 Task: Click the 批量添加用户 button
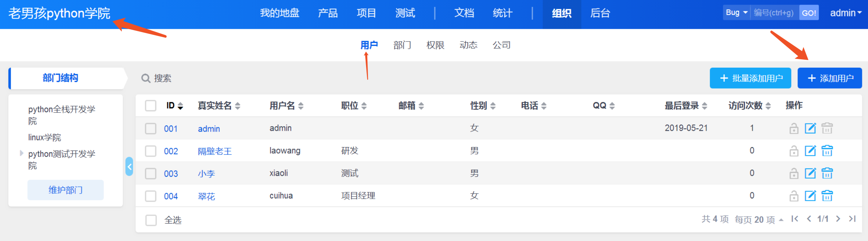(x=750, y=78)
